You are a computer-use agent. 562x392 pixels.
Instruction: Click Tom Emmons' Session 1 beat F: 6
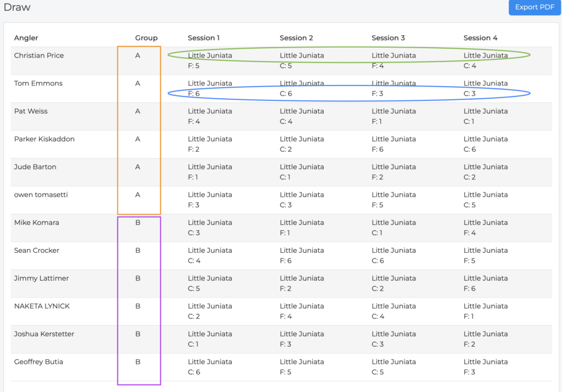click(194, 94)
